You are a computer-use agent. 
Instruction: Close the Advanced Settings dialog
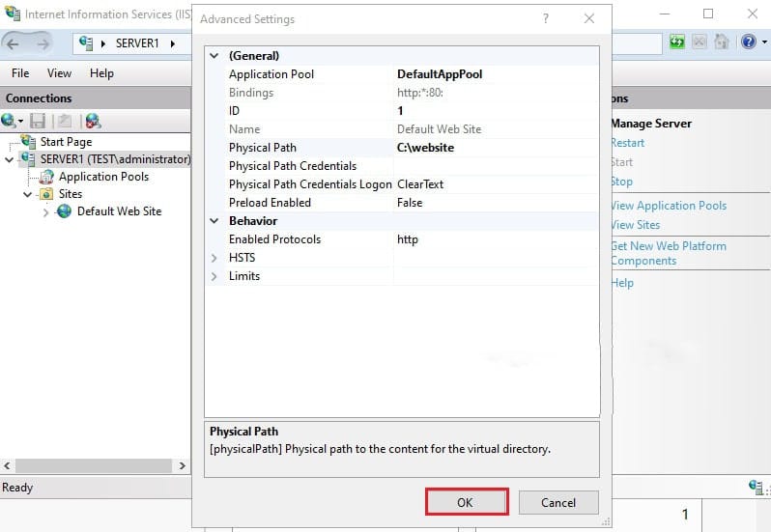pos(589,18)
